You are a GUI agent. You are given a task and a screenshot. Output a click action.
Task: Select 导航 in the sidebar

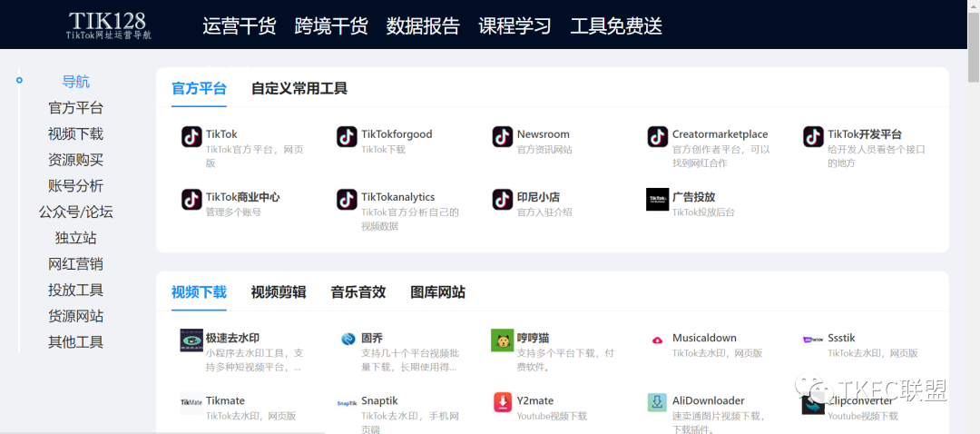coord(75,82)
